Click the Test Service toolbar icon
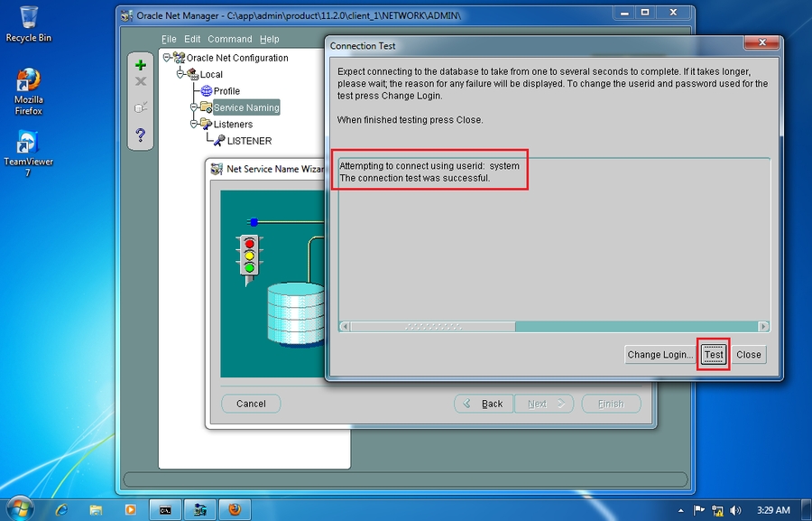The width and height of the screenshot is (812, 521). [140, 107]
